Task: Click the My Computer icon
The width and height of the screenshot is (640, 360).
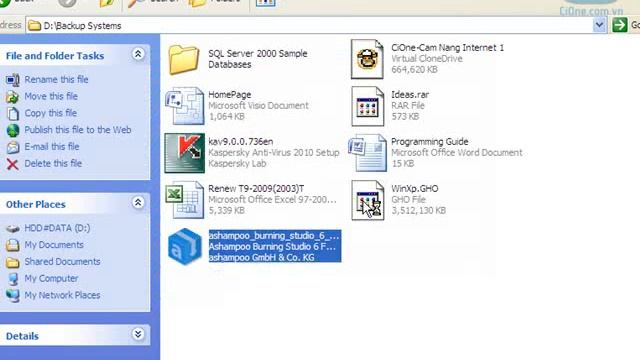Action: pos(13,279)
